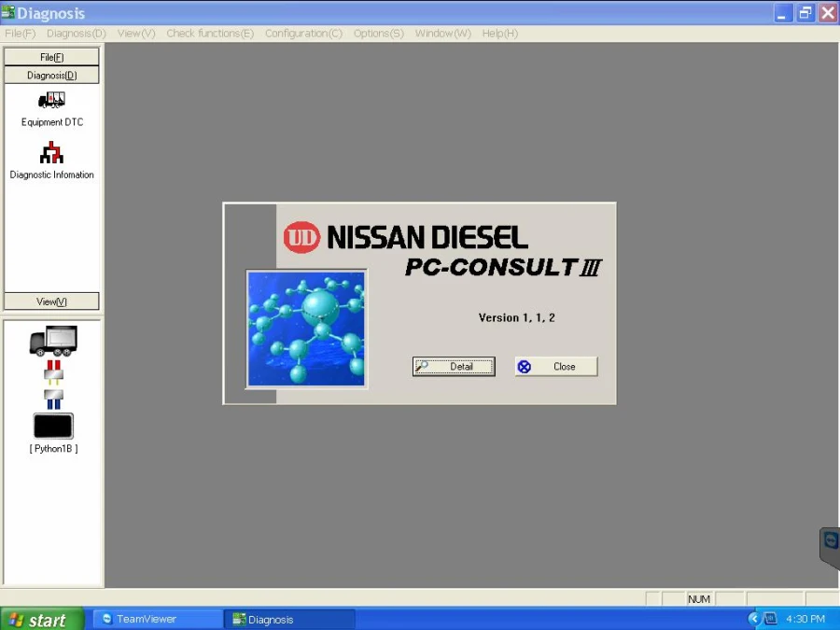Click the red connector plug icon
The height and width of the screenshot is (630, 840).
[x=53, y=372]
